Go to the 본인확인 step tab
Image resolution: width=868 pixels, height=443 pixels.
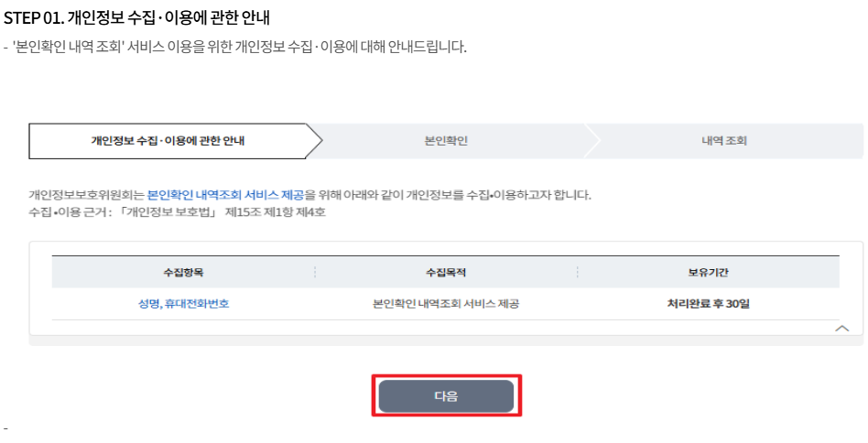[447, 141]
